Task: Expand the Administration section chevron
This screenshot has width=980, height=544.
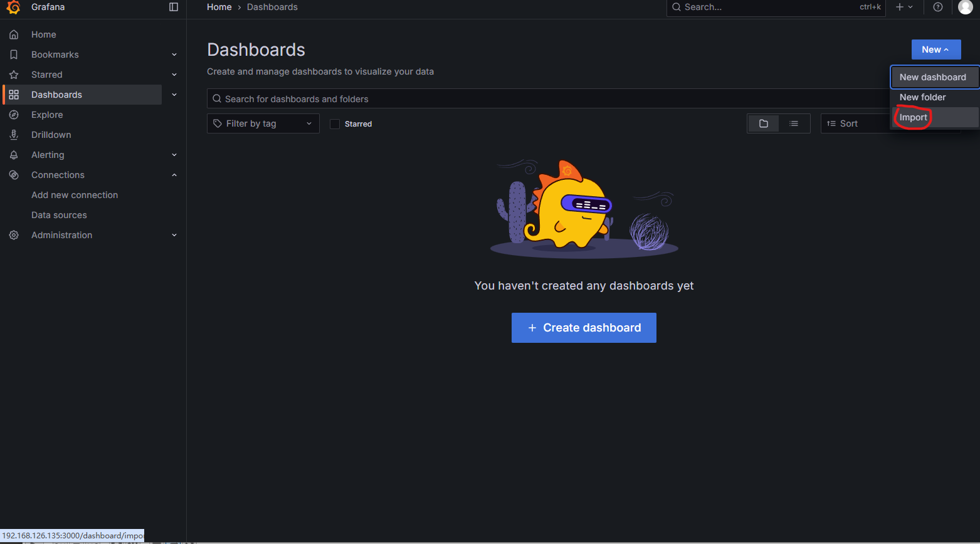Action: click(x=174, y=235)
